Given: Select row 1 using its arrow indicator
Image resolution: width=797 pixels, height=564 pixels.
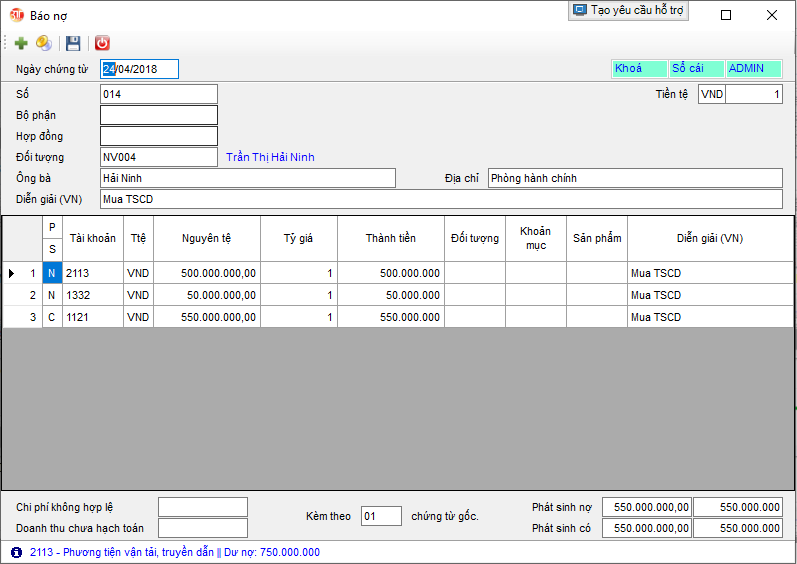Looking at the screenshot, I should (12, 273).
